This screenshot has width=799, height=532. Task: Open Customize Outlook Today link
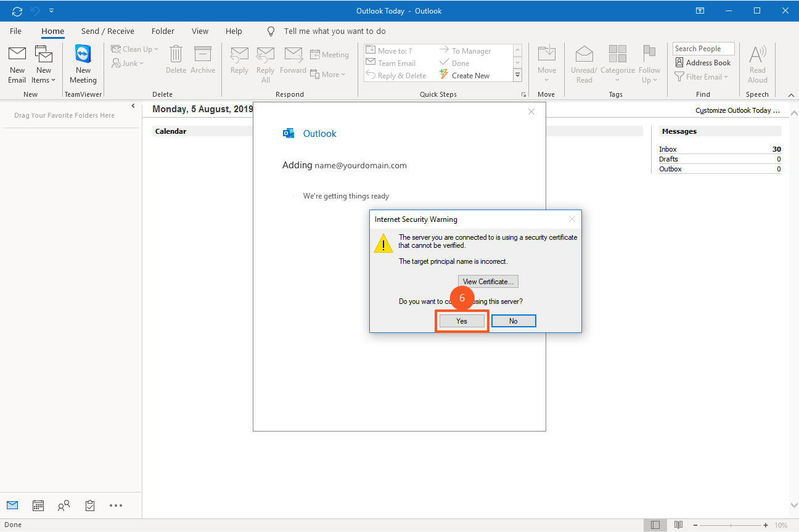pyautogui.click(x=737, y=110)
